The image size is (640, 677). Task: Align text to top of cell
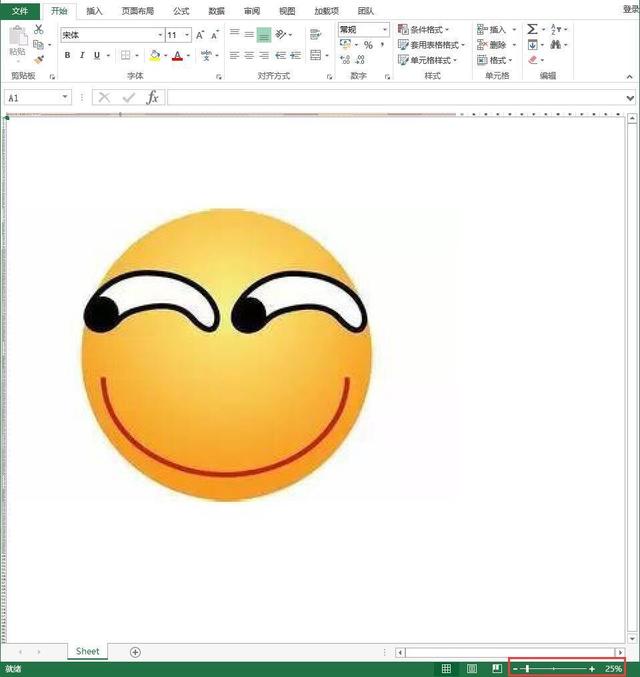tap(234, 32)
